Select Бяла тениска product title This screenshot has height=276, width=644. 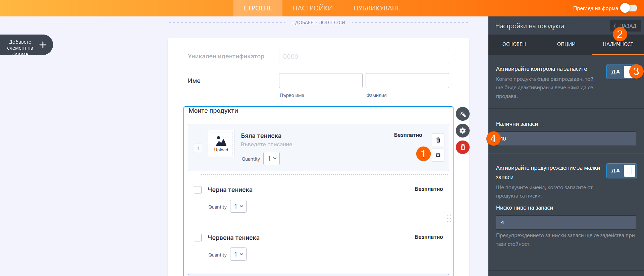(x=261, y=136)
